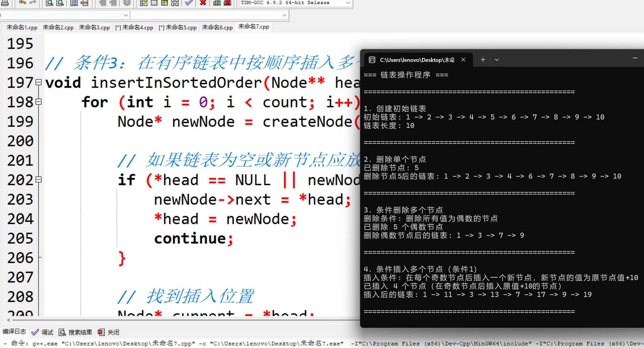Collapse fold marker at line 198

point(38,102)
